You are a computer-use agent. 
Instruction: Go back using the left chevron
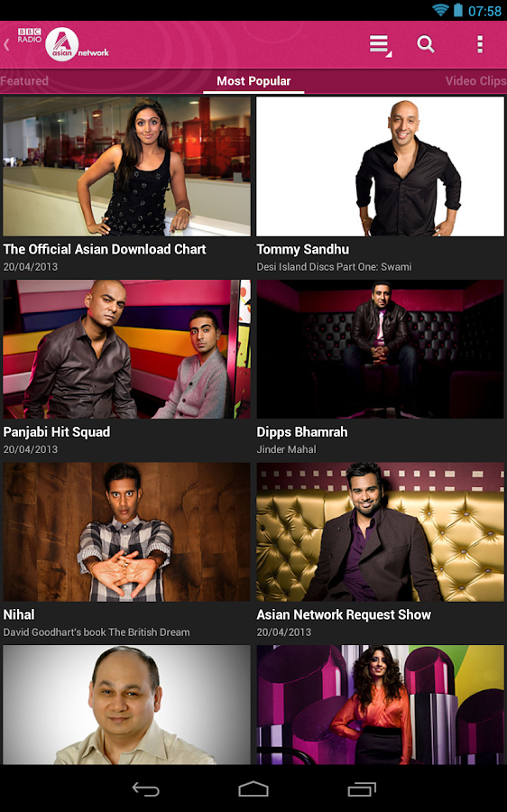tap(6, 45)
